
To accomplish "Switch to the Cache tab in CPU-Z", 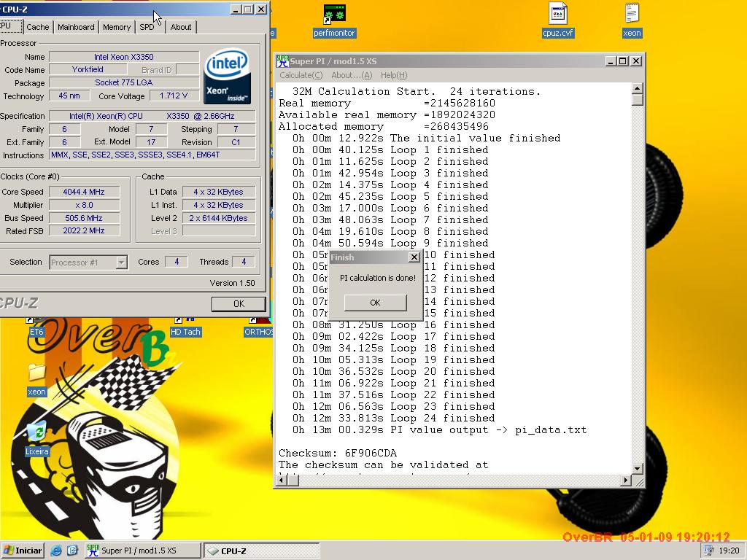I will [x=38, y=27].
